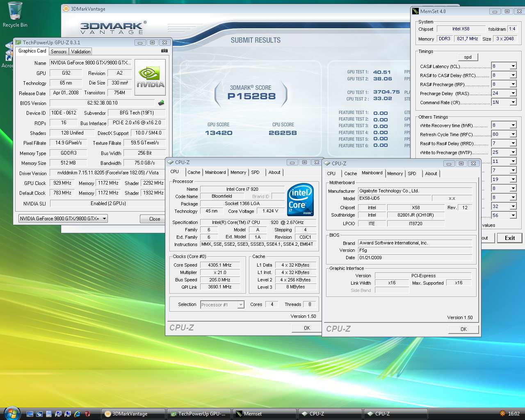This screenshot has width=525, height=420.
Task: Click Core Speed 4305.1 MHz value
Action: pyautogui.click(x=220, y=265)
